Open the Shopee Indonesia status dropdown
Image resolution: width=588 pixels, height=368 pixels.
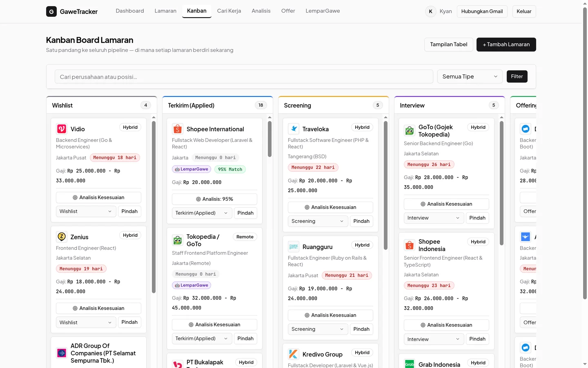434,339
